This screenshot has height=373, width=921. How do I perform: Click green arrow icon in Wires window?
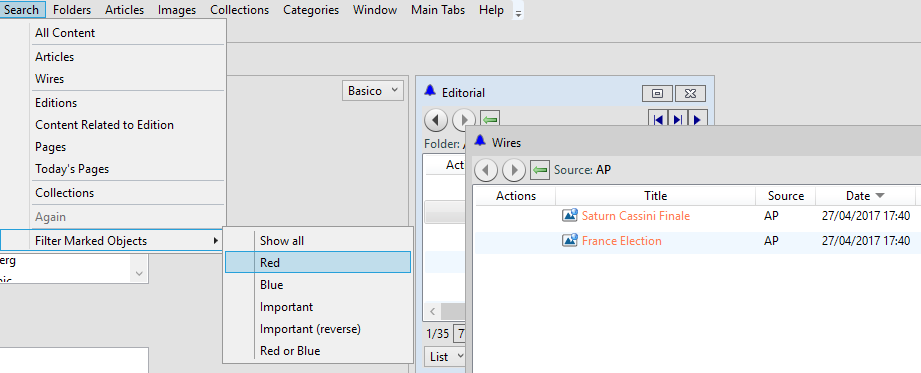pos(540,170)
